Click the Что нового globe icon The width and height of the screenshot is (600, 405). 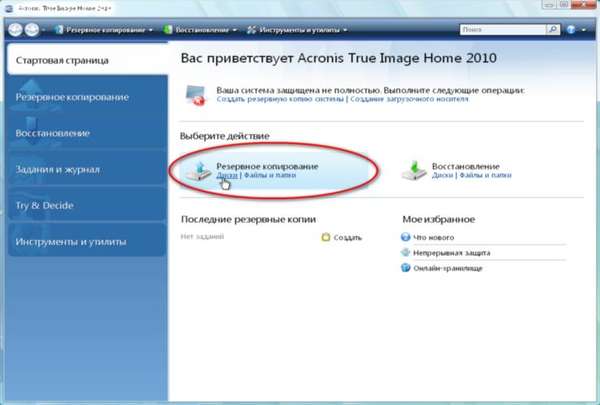click(x=406, y=238)
